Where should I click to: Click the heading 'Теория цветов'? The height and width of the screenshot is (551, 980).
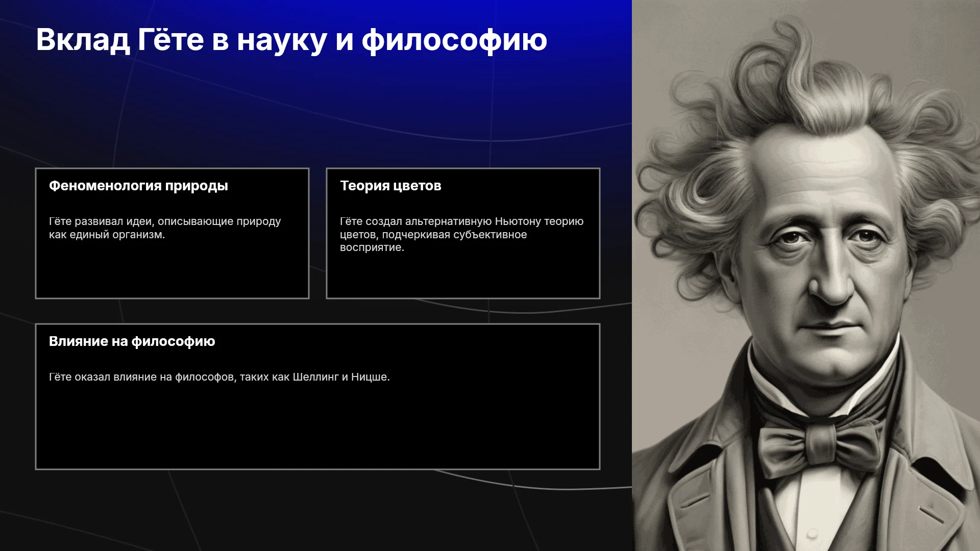(x=390, y=186)
